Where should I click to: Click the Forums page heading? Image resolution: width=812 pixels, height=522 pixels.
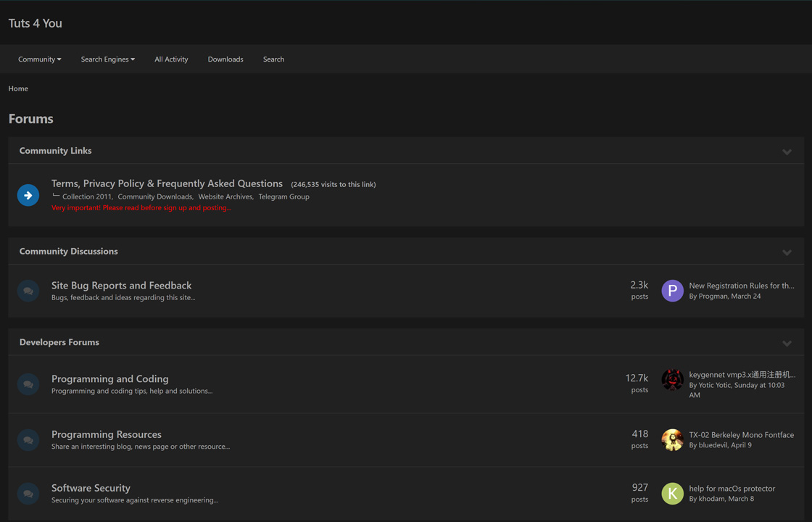coord(31,119)
